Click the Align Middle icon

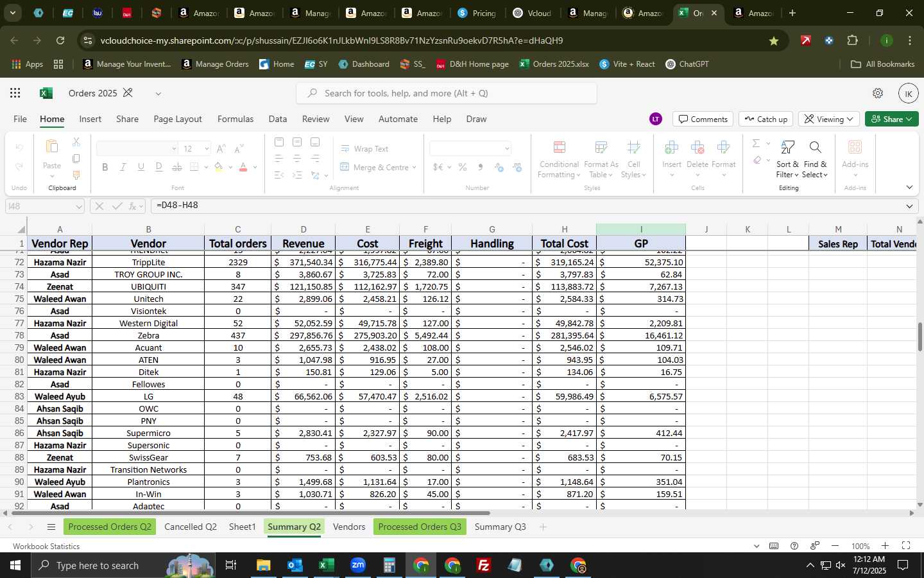pyautogui.click(x=296, y=142)
